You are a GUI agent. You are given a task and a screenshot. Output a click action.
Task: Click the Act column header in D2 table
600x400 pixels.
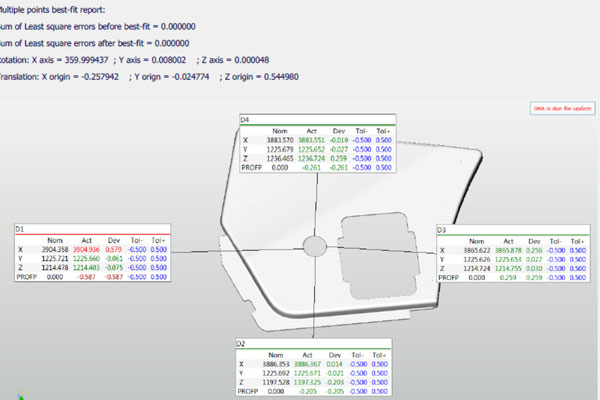point(304,352)
